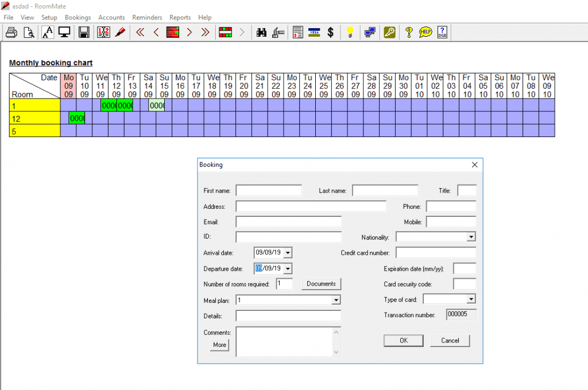Click the HELP speech bubble icon

pyautogui.click(x=425, y=33)
